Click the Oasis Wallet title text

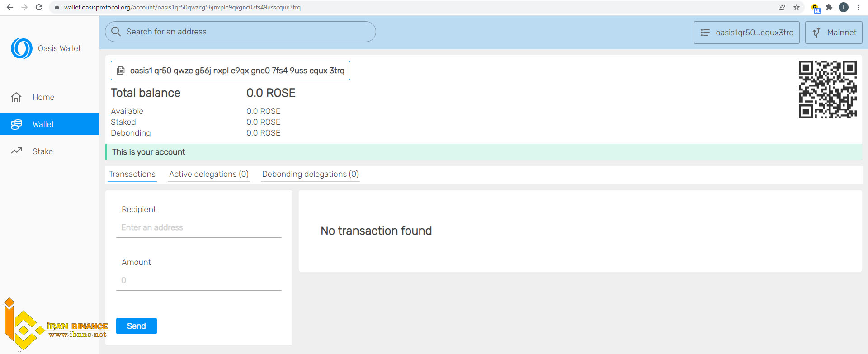pyautogui.click(x=60, y=48)
